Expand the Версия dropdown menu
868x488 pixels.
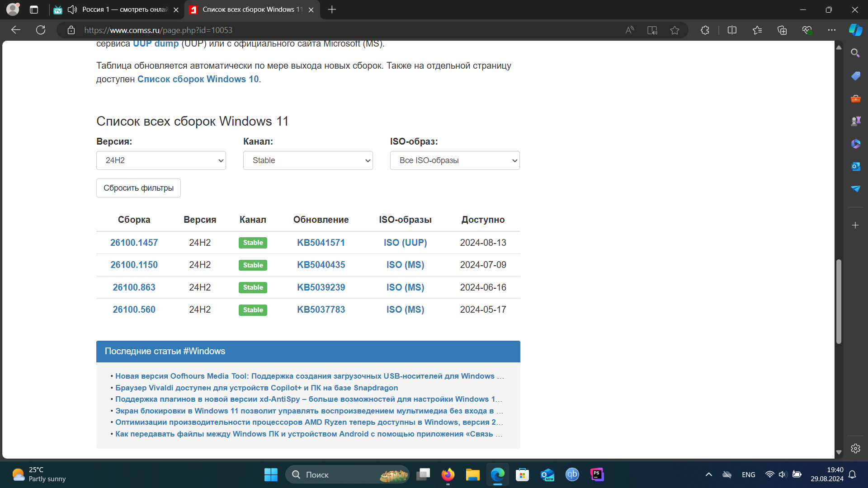pyautogui.click(x=161, y=160)
